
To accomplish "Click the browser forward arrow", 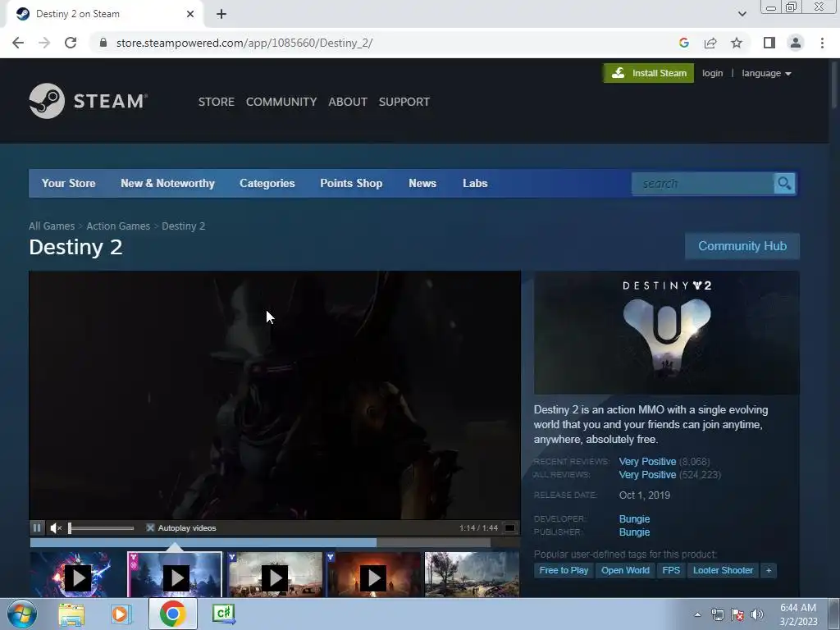I will (44, 43).
